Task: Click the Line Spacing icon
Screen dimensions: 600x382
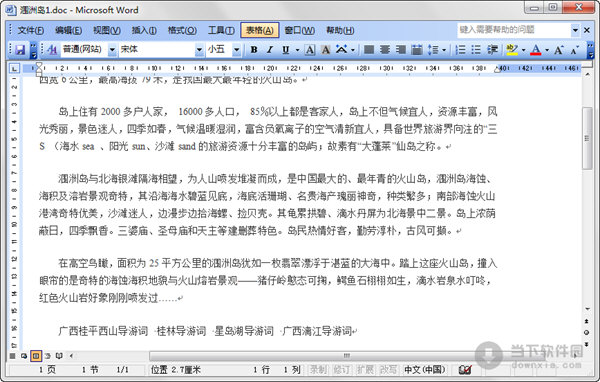Action: pos(433,49)
